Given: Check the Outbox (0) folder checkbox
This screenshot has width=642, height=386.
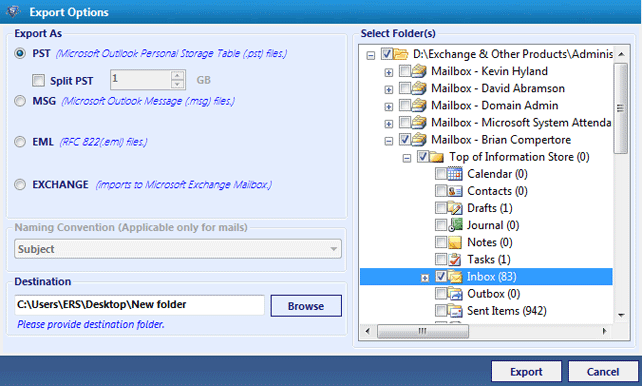Looking at the screenshot, I should (441, 294).
